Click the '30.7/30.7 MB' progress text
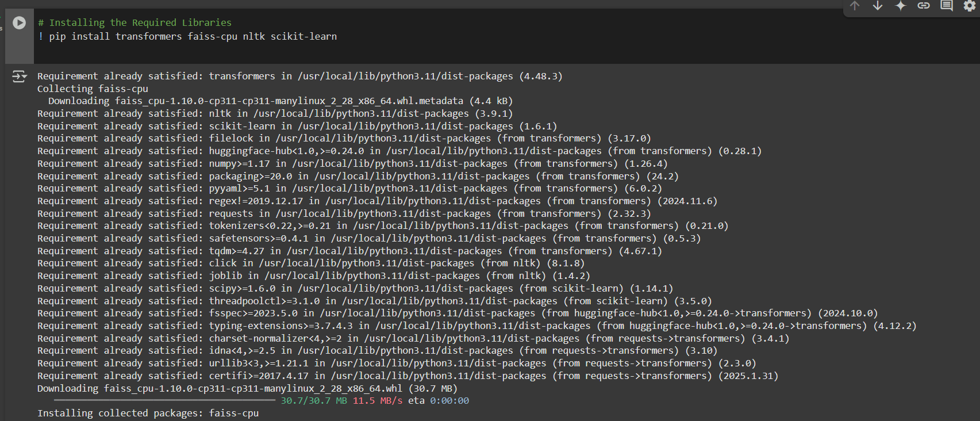 [314, 401]
